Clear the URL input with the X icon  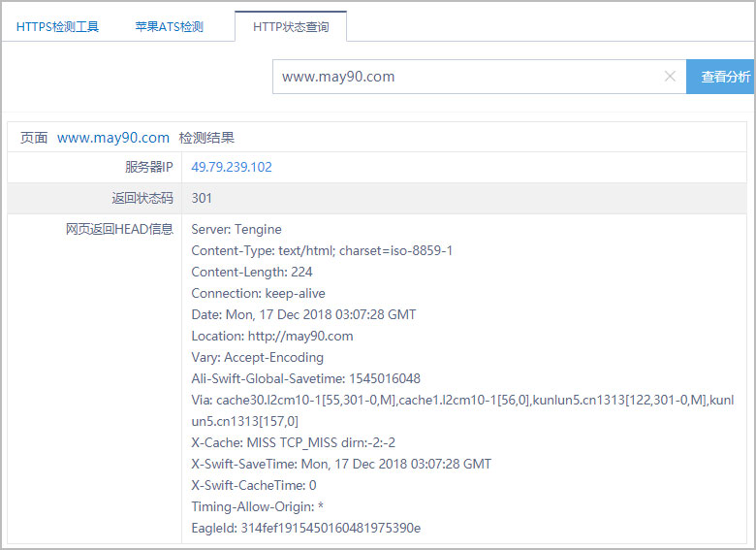[x=670, y=77]
